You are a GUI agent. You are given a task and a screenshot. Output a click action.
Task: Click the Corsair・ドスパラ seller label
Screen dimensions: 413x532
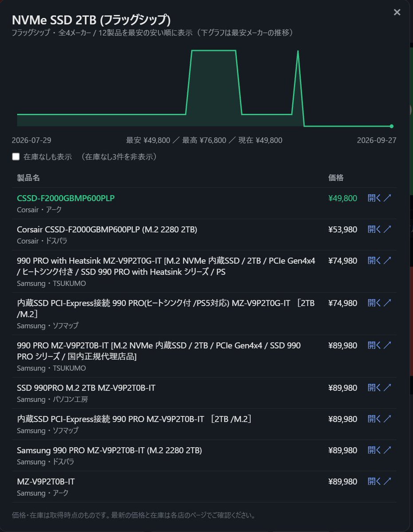click(x=42, y=241)
